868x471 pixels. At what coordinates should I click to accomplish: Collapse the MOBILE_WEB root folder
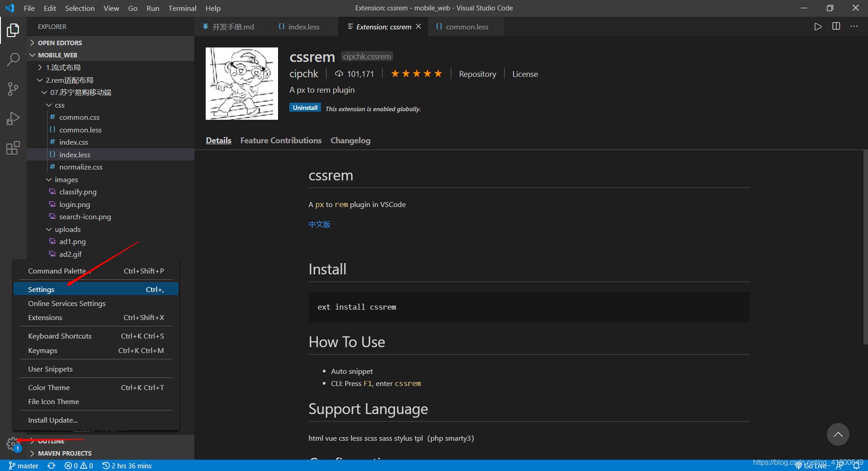pos(111,55)
